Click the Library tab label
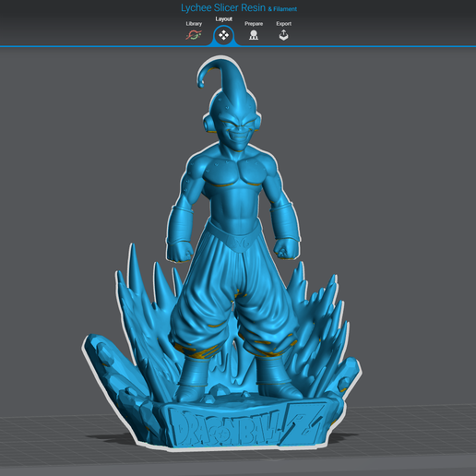Screen dimensions: 476x476 click(194, 24)
